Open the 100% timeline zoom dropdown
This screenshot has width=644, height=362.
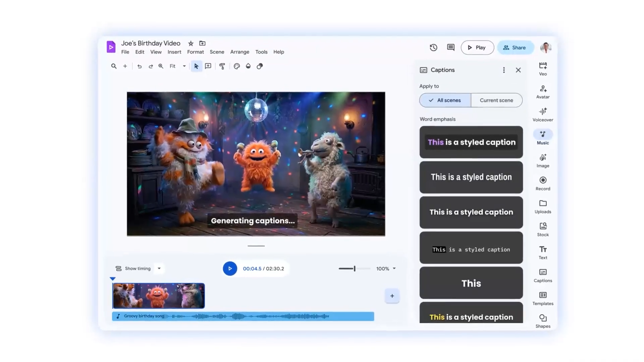coord(394,268)
